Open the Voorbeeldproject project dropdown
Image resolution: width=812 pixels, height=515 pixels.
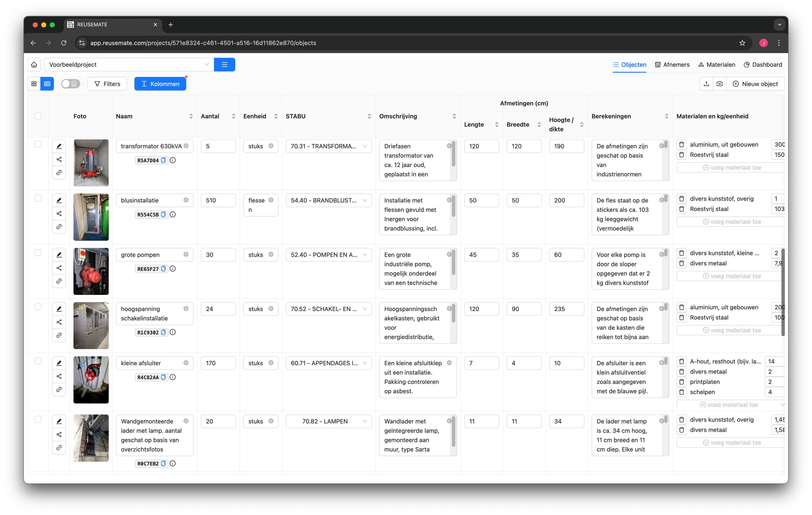tap(129, 64)
